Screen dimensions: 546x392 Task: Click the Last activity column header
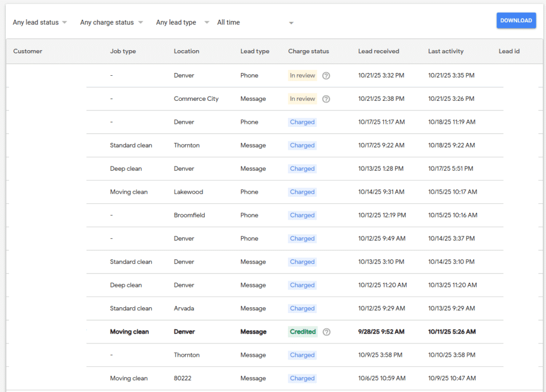point(446,51)
